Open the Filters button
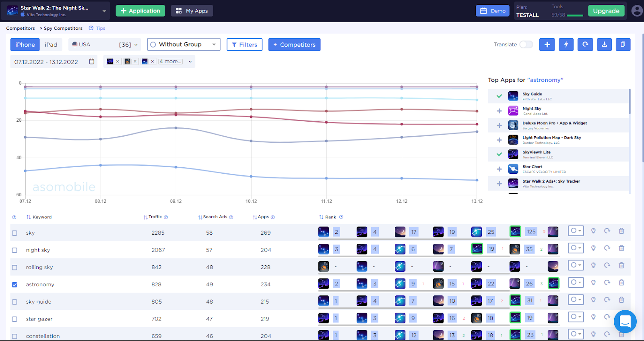The width and height of the screenshot is (644, 341). click(245, 45)
